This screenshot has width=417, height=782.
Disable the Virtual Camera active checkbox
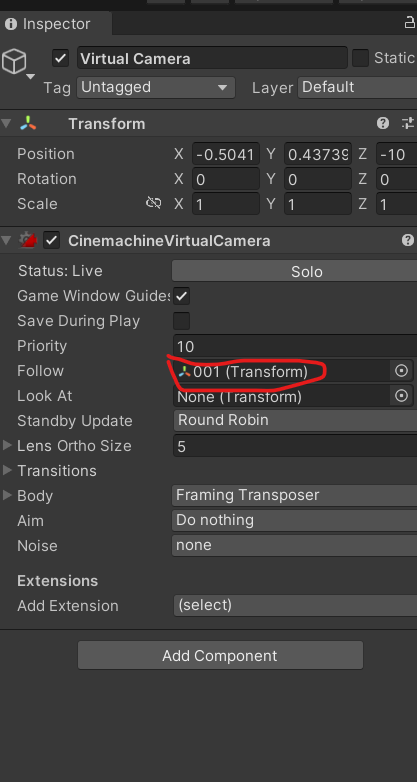60,58
